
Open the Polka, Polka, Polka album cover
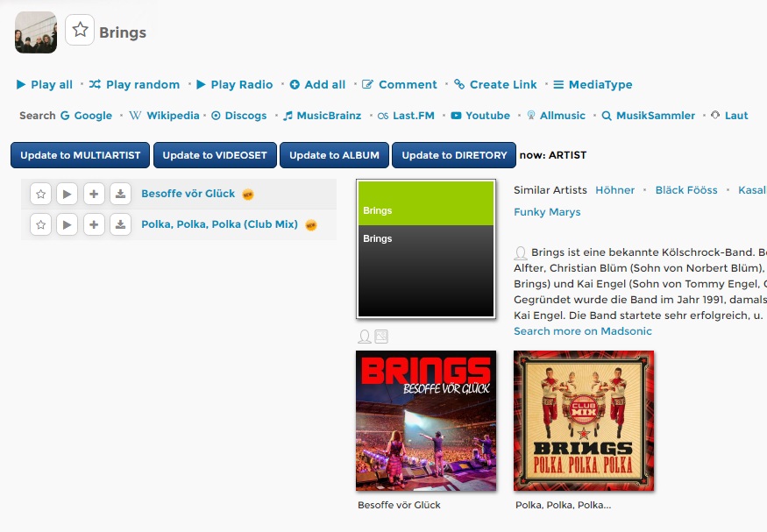click(x=584, y=421)
